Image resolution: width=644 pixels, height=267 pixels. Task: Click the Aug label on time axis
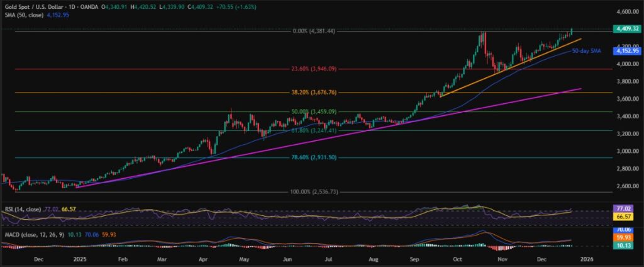pyautogui.click(x=372, y=260)
